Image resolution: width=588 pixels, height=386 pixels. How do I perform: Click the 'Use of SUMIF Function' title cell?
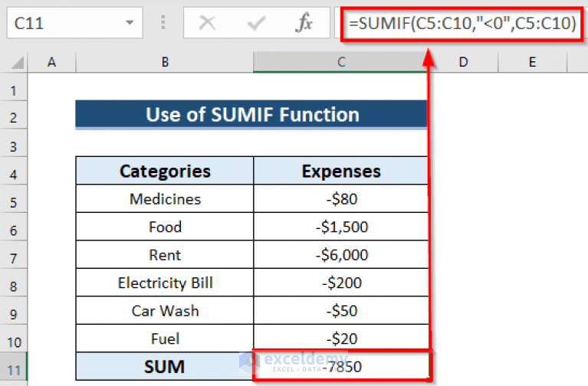251,114
